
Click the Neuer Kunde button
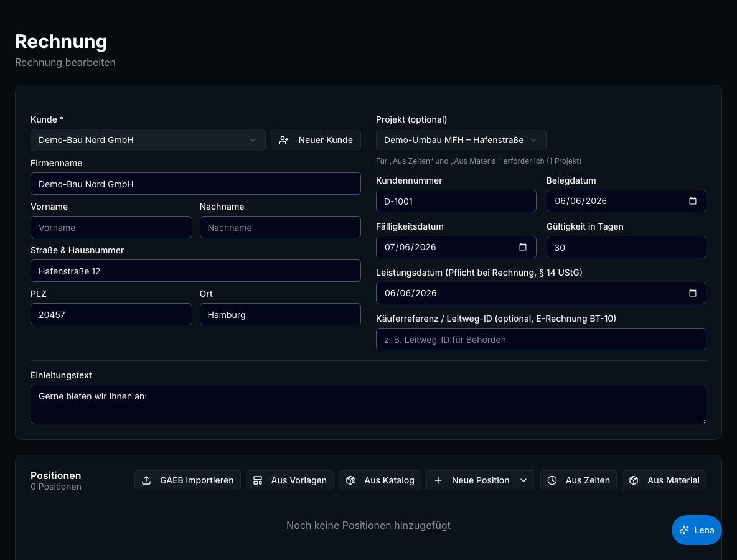coord(316,140)
